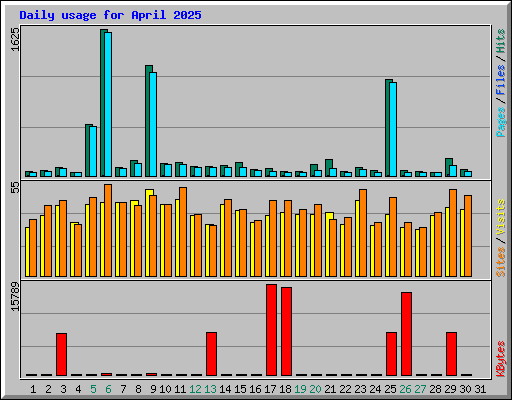Click the yellow sites bar for day 21
Viewport: 512px width, 400px height.
[x=328, y=244]
